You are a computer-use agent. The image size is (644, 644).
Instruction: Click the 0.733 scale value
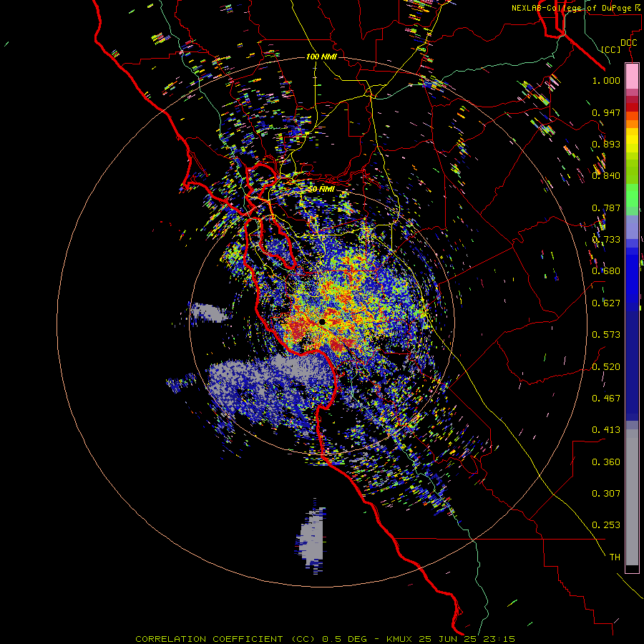[606, 240]
